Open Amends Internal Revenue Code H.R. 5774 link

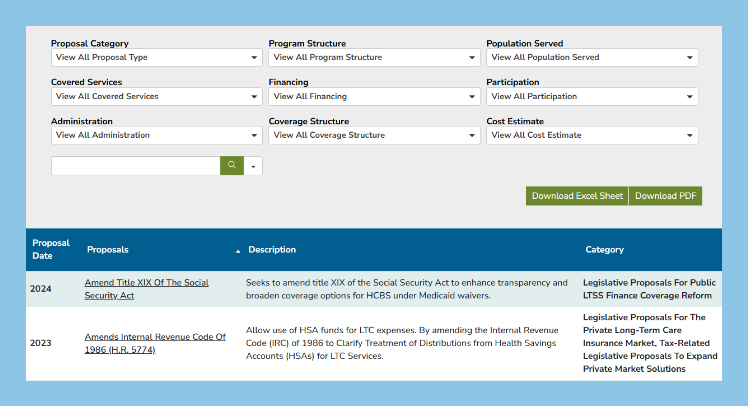click(x=155, y=343)
